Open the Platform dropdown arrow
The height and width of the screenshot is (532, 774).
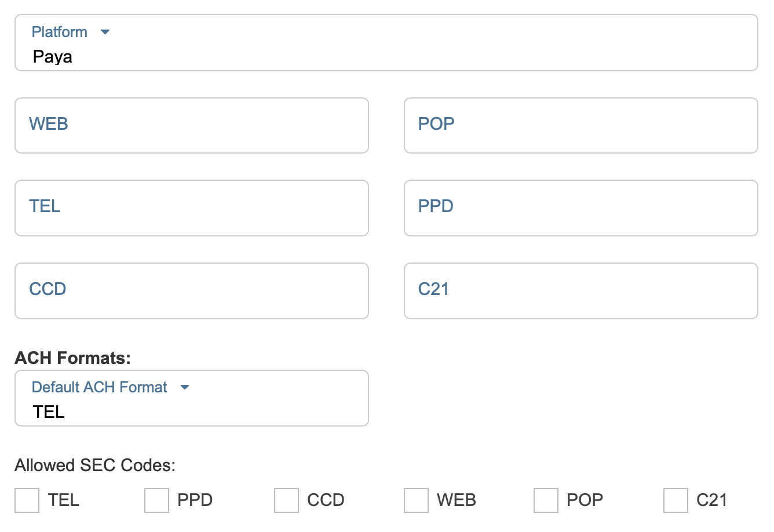105,32
